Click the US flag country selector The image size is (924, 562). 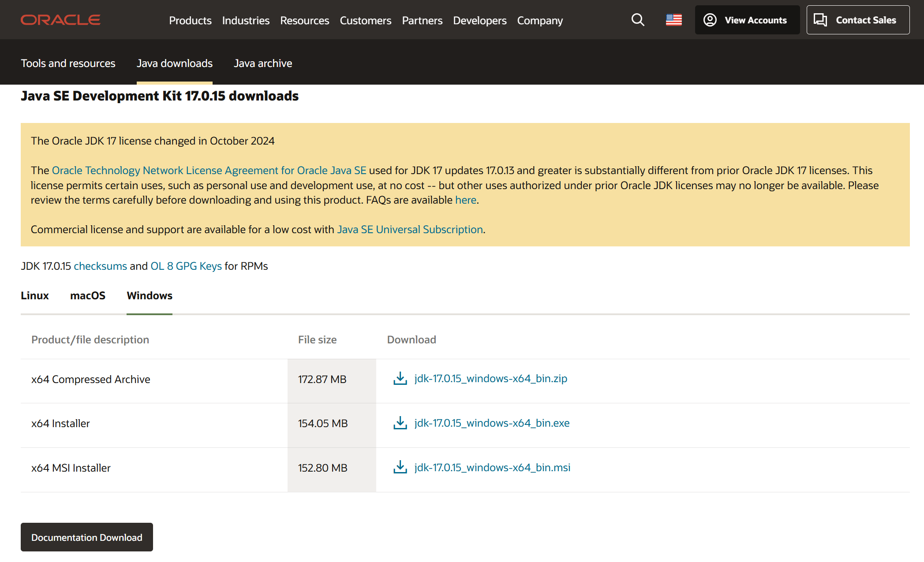pos(673,20)
